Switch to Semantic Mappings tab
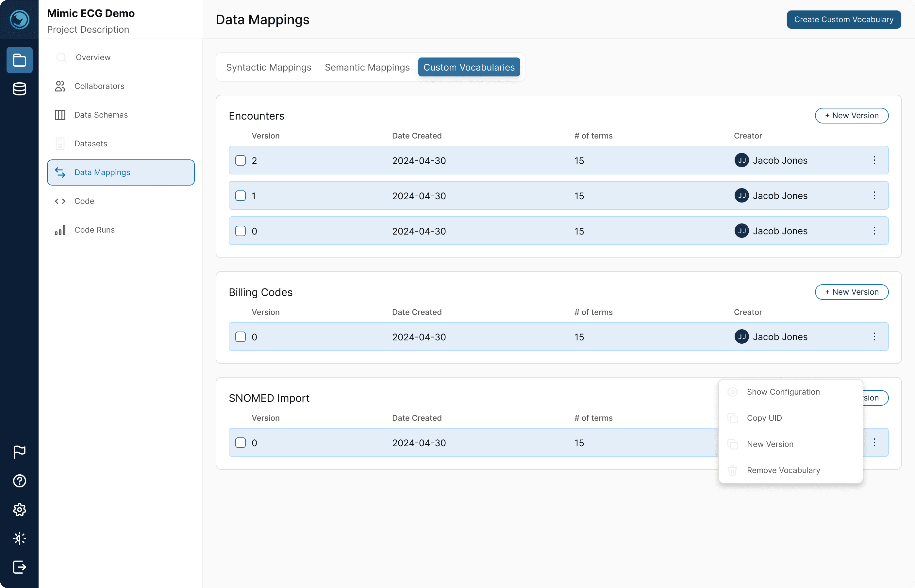Viewport: 915px width, 588px height. pyautogui.click(x=367, y=67)
